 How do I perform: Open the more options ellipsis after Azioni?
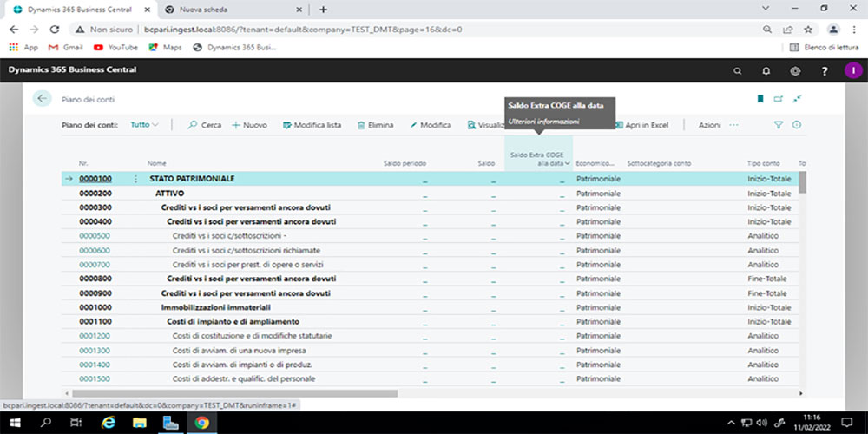point(733,125)
